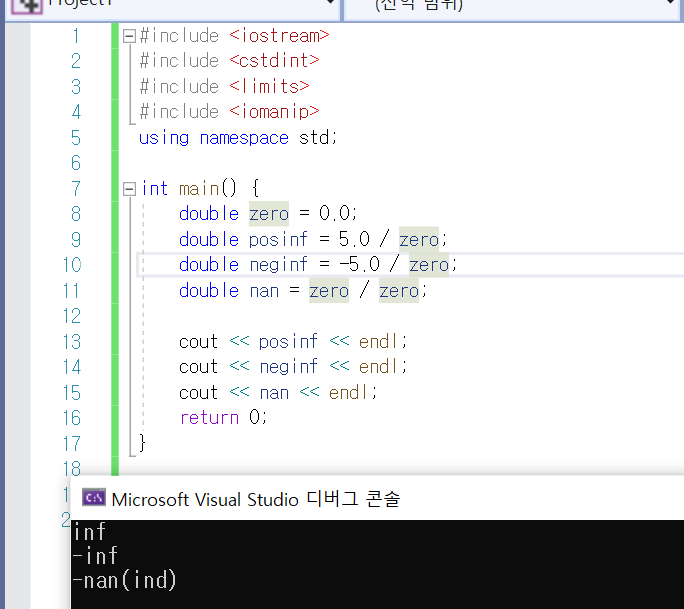Click the closing brace on line 17
The image size is (684, 609).
[142, 443]
